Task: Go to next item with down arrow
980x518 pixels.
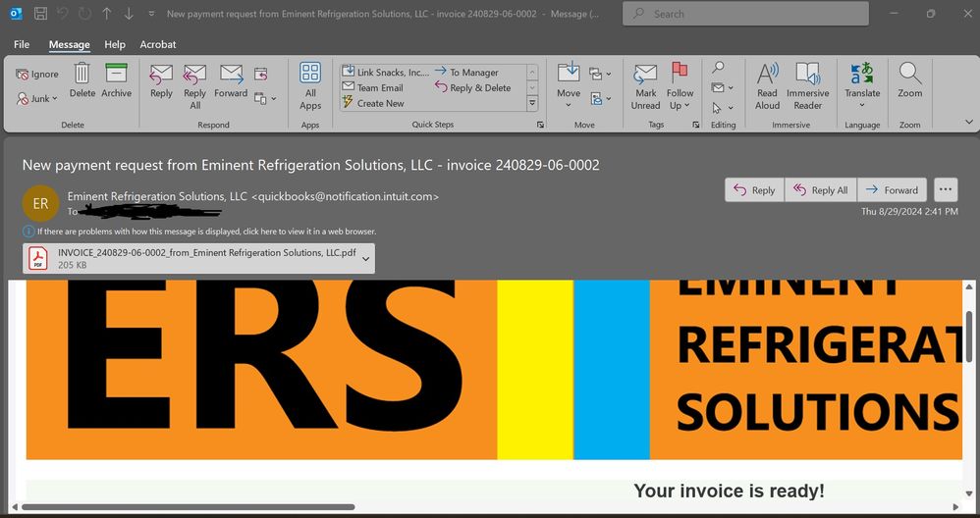Action: (128, 13)
